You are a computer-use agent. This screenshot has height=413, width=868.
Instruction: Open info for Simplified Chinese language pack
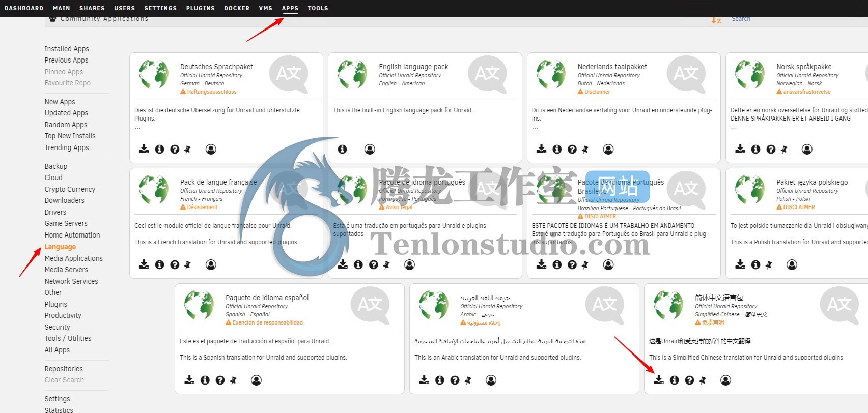[x=674, y=380]
